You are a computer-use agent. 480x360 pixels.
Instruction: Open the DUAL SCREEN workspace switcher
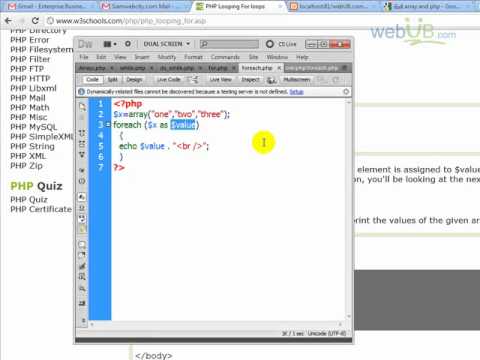167,44
